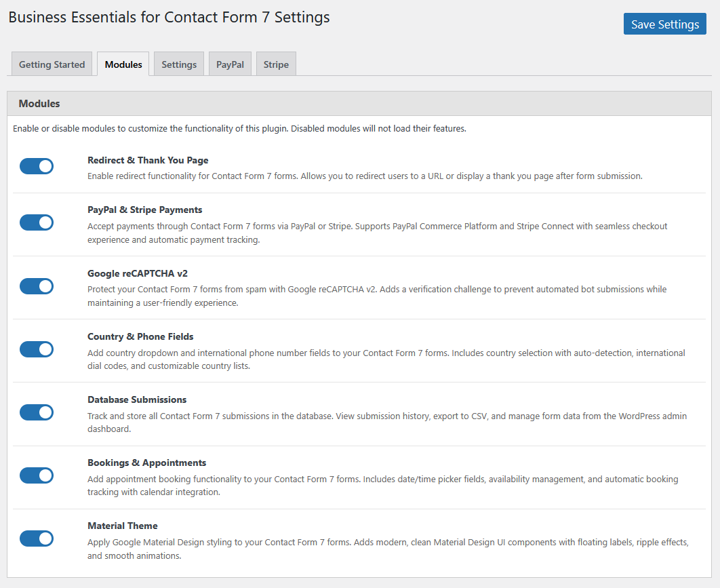Disable the Redirect & Thank You Page toggle
The image size is (720, 588).
pos(37,166)
